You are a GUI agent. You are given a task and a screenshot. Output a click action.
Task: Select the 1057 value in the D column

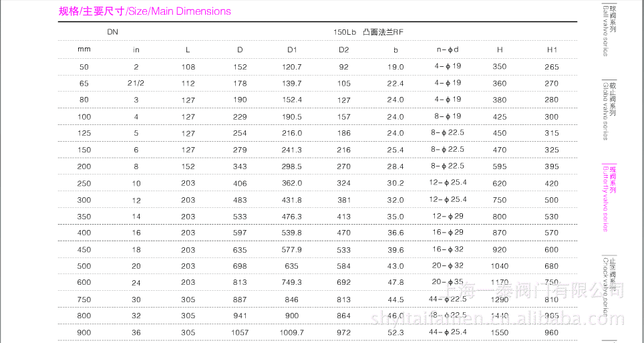(x=240, y=332)
